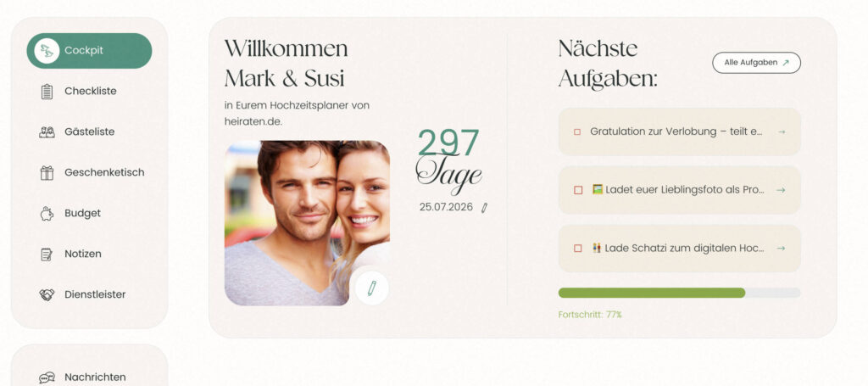Expand the Gratulation zur Verlobung task arrow
Screen dimensions: 868x386
click(781, 131)
